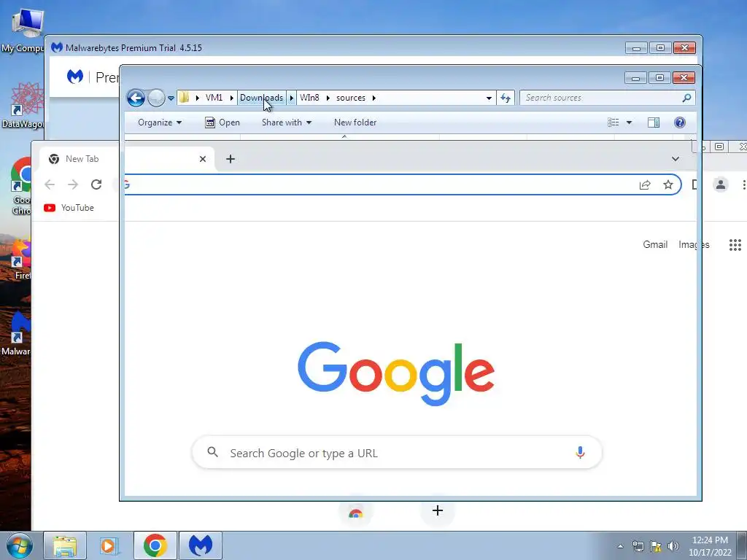Select Win8 in the address path
Viewport: 747px width, 560px height.
click(x=309, y=98)
